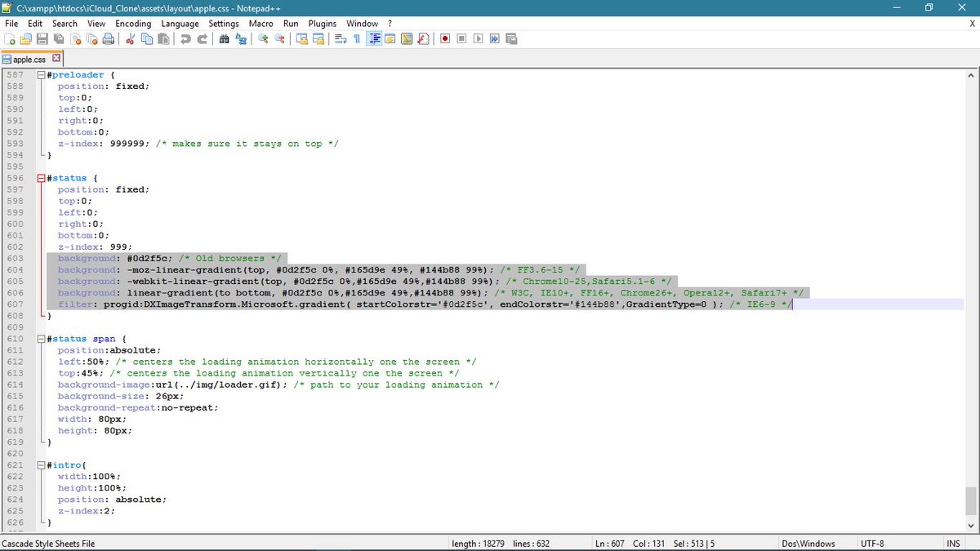Toggle INS insert mode in status bar
The image size is (980, 551).
coord(953,544)
